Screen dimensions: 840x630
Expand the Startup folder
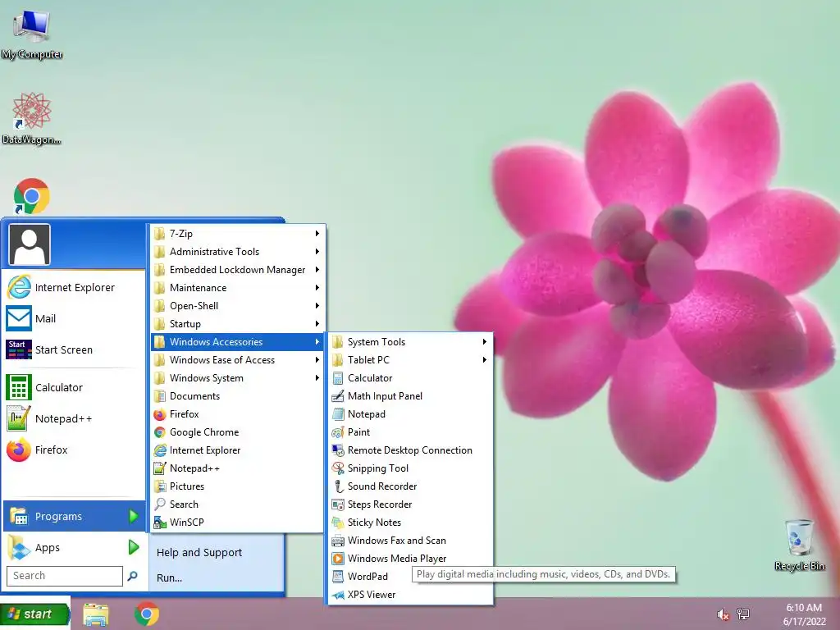point(237,323)
